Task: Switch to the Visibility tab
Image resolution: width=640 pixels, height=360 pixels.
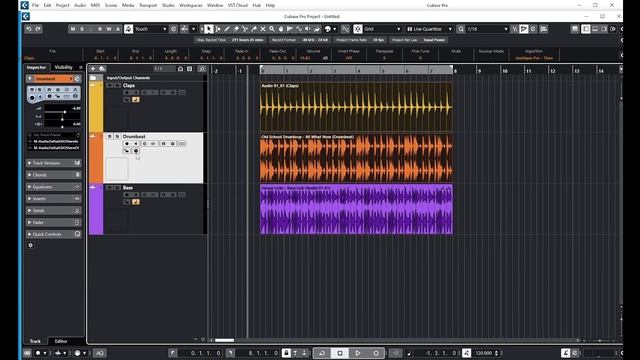Action: 64,67
